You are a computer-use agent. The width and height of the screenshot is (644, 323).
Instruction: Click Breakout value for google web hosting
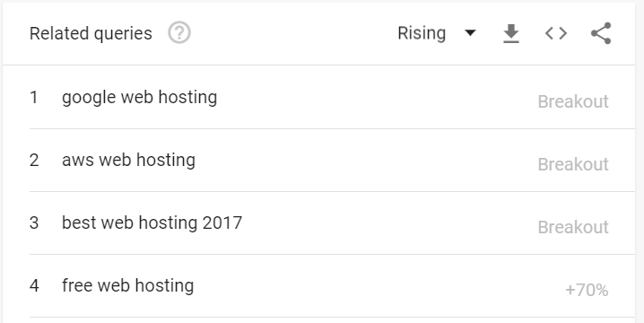point(573,101)
